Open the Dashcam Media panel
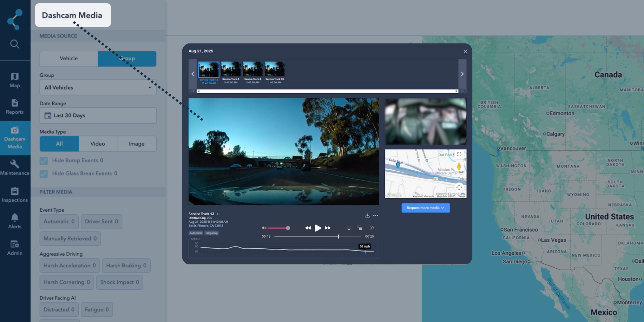Image resolution: width=644 pixels, height=322 pixels. [x=15, y=138]
